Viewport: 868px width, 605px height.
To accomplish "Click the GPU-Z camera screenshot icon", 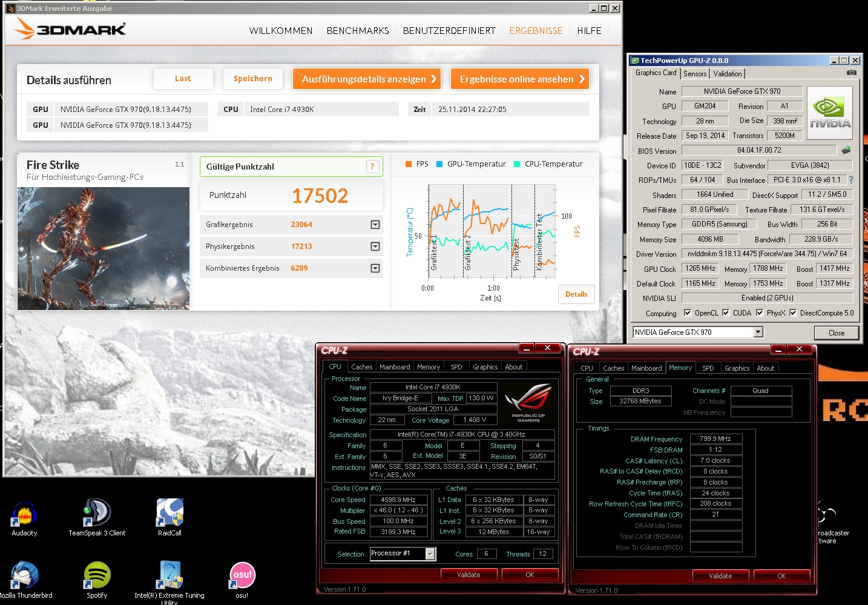I will [851, 73].
